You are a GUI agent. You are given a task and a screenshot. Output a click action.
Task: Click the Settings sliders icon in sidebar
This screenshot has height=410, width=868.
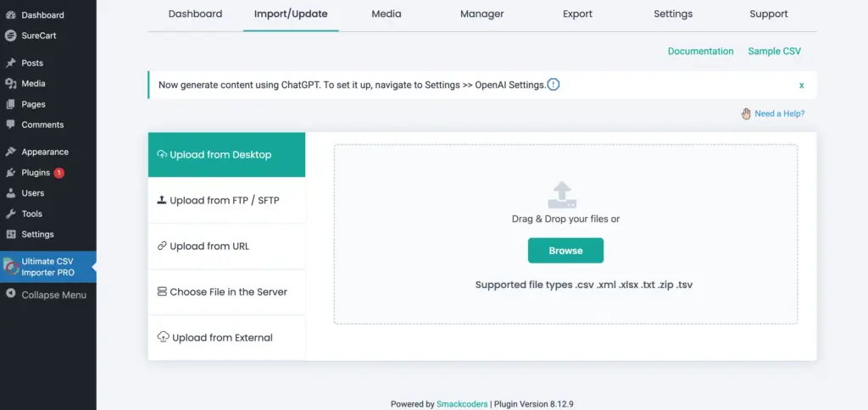point(10,234)
